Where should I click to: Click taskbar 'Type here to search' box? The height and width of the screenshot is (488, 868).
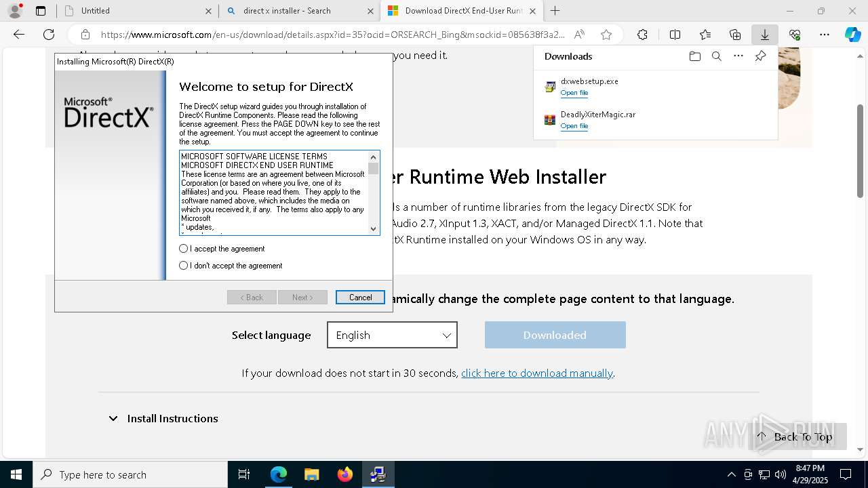130,474
